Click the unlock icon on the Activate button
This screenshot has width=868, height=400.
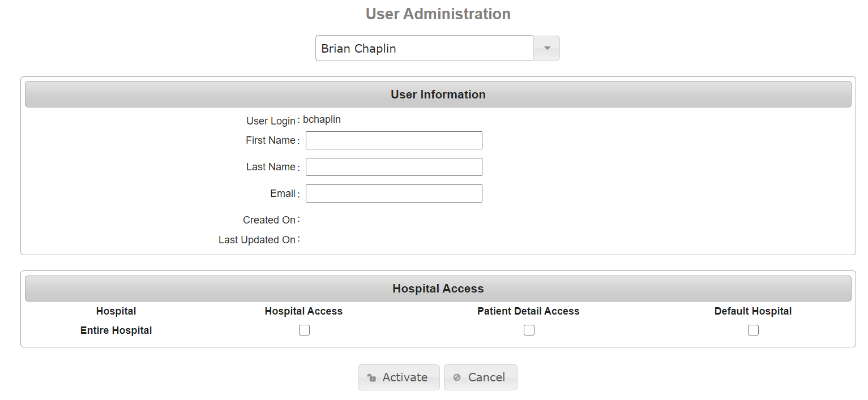(371, 378)
